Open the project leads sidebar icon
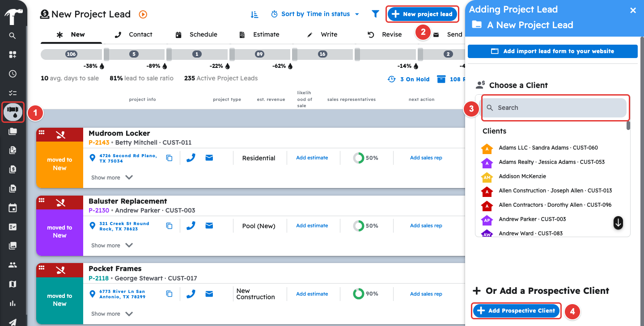This screenshot has width=644, height=326. (13, 112)
